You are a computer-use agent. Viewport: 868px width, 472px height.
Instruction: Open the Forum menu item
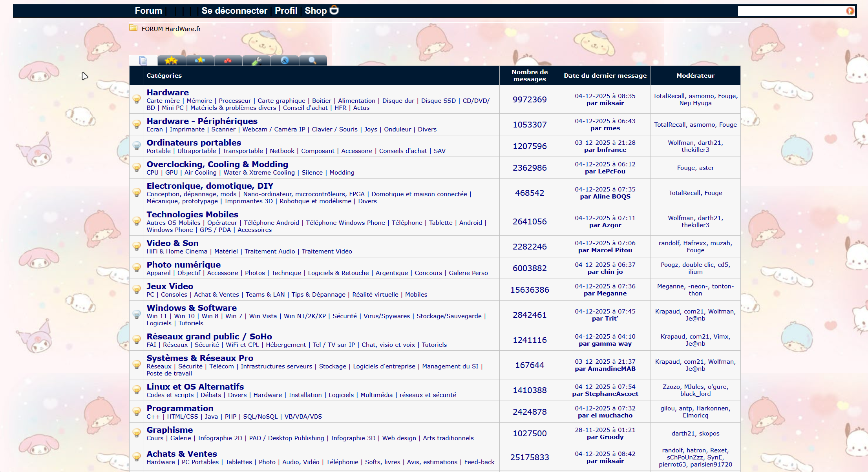(x=148, y=11)
